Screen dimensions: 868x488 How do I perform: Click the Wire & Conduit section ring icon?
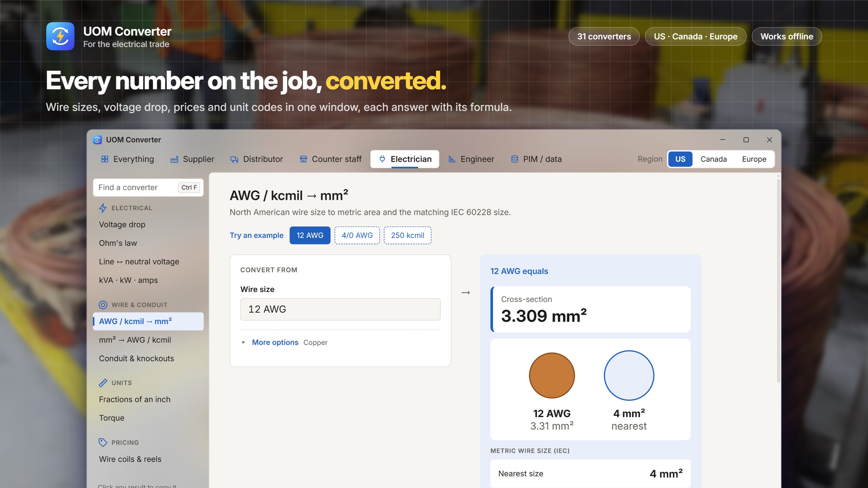click(103, 305)
